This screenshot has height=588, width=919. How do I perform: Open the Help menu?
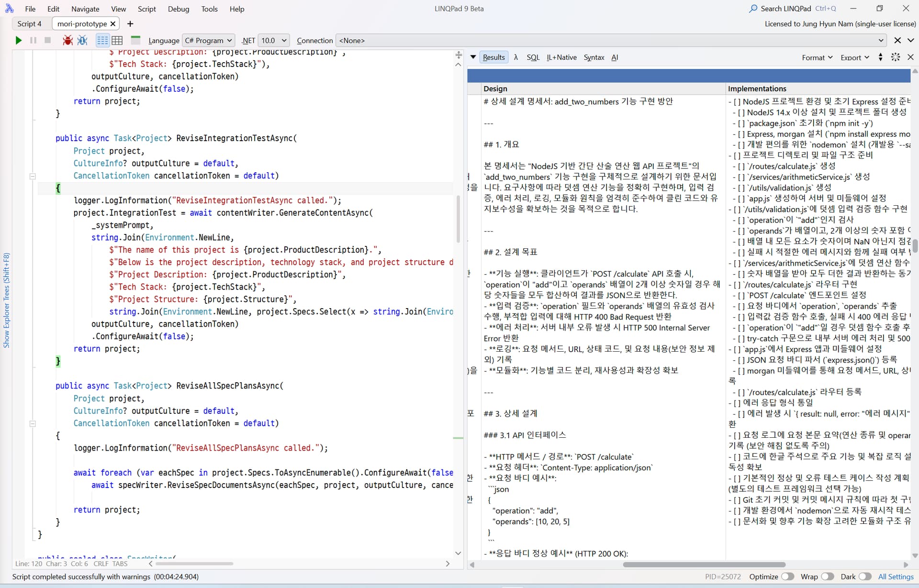(x=237, y=9)
